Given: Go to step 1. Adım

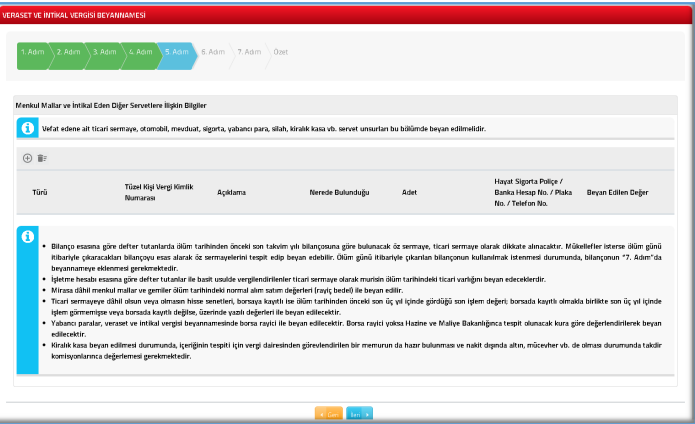Looking at the screenshot, I should point(32,51).
